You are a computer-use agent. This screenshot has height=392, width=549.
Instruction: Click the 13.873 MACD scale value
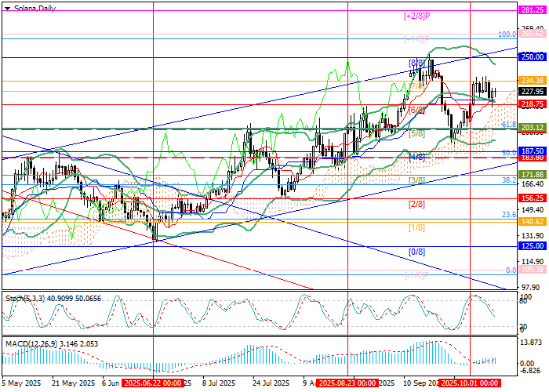click(531, 343)
